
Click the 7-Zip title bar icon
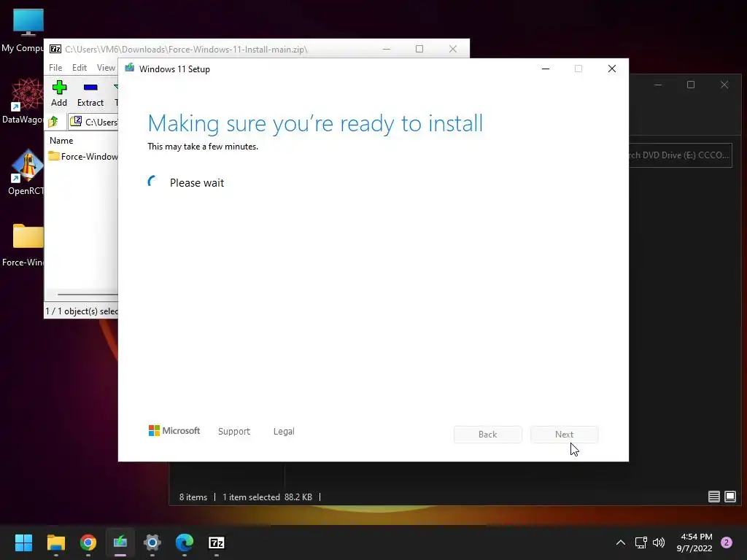coord(55,49)
